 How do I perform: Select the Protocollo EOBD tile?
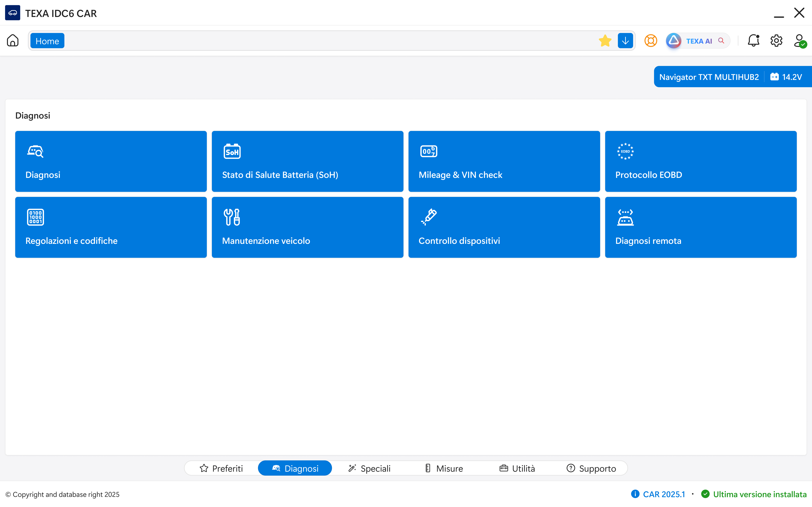tap(700, 161)
